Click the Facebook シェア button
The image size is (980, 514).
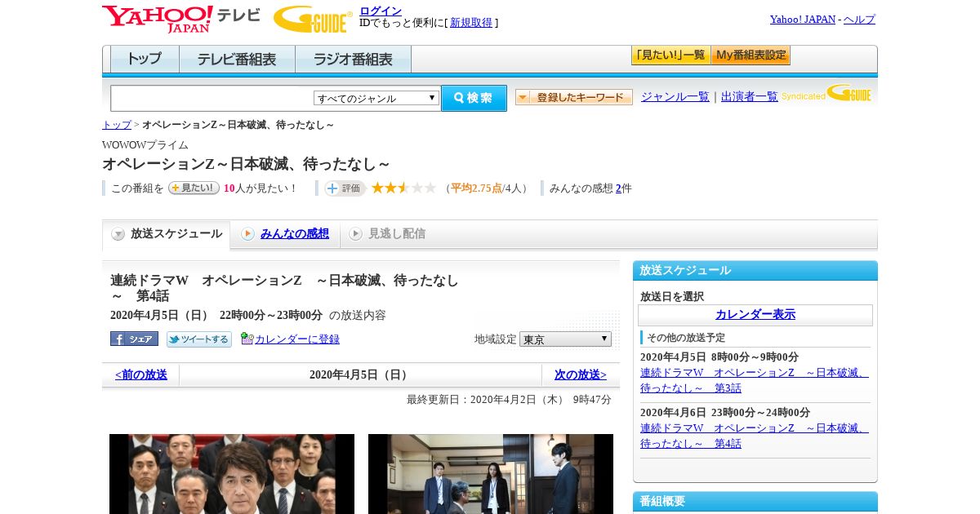134,339
